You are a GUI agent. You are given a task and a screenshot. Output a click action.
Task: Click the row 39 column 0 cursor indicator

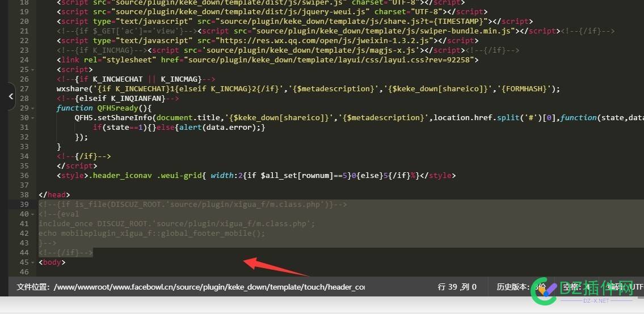(457, 287)
